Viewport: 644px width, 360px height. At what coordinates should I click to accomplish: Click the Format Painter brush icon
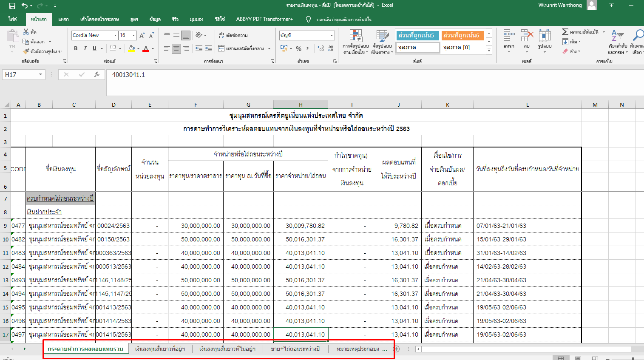coord(26,51)
